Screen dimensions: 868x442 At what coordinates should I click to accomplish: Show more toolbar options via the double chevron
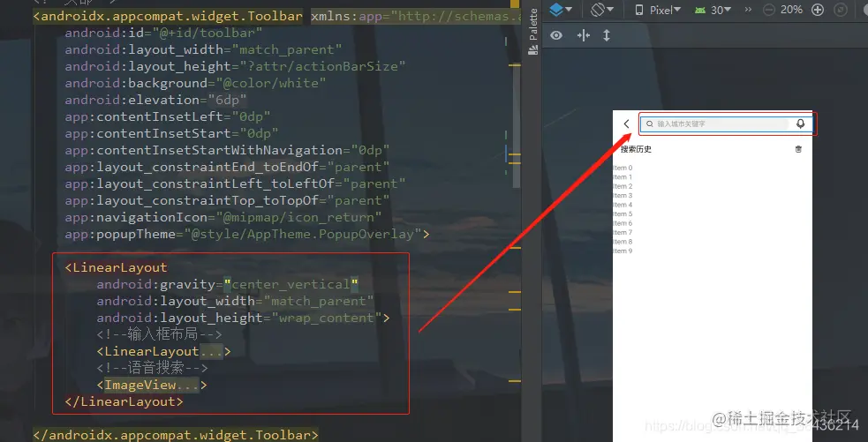click(x=747, y=10)
